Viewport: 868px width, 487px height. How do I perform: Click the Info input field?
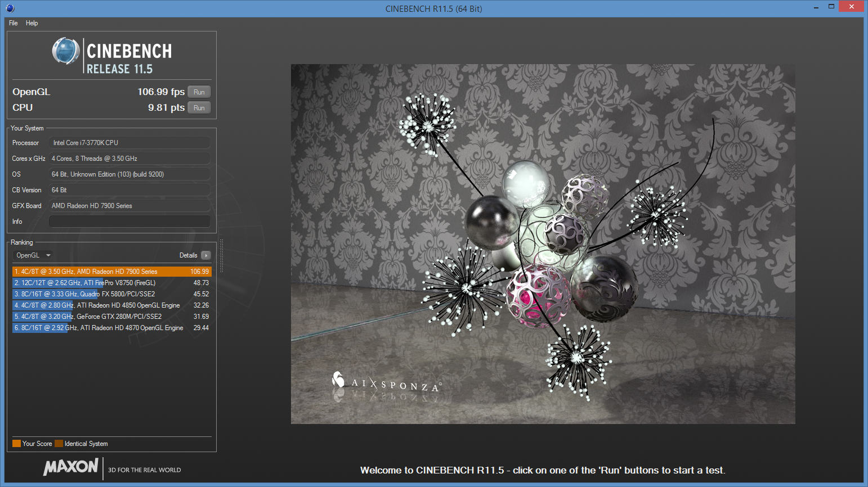129,222
